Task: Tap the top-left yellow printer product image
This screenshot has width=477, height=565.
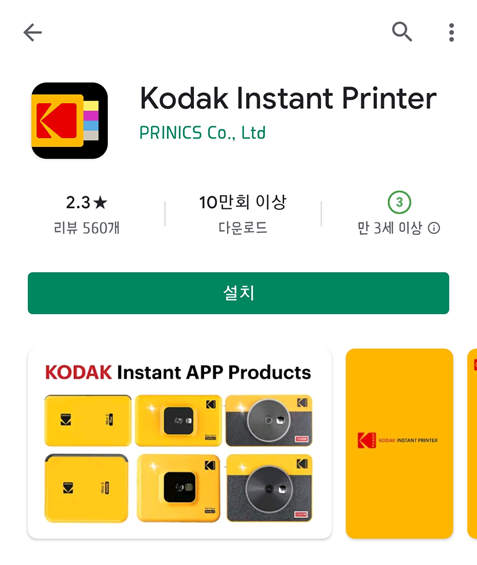Action: [88, 421]
